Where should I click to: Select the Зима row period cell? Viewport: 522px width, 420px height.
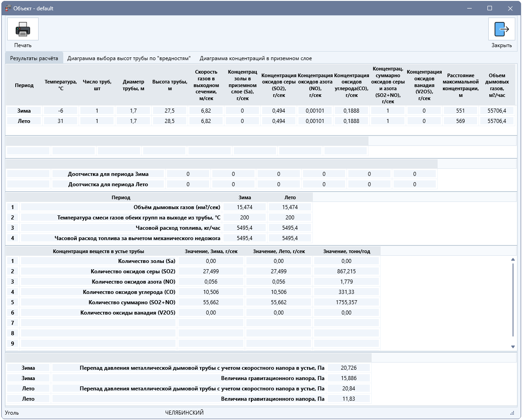[x=24, y=111]
